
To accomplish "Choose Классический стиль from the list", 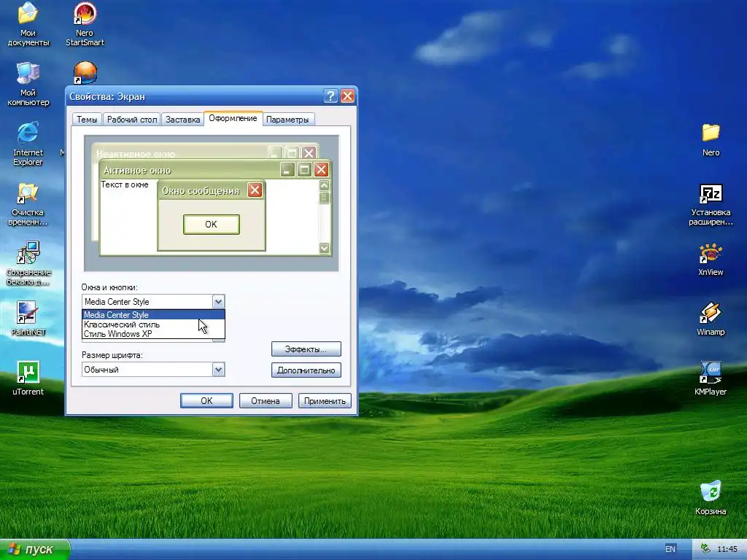I will 153,324.
